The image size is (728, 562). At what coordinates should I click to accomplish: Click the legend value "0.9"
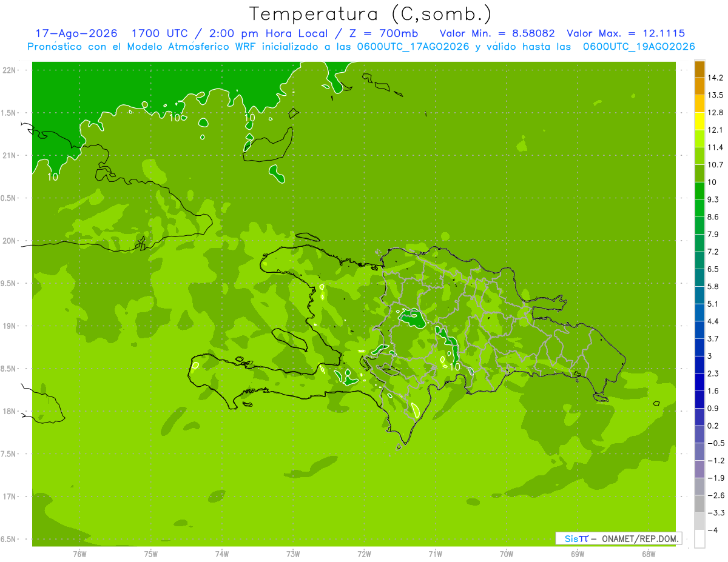click(x=713, y=408)
